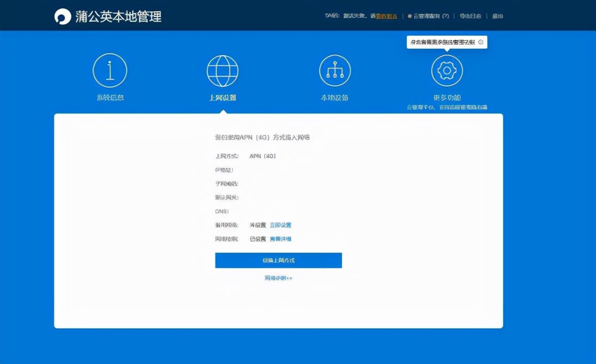
Task: Select 退出 to log out
Action: [498, 16]
